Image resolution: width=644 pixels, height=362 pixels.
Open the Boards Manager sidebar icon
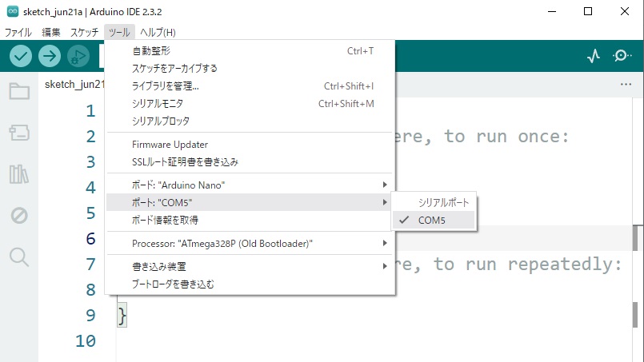pos(19,133)
